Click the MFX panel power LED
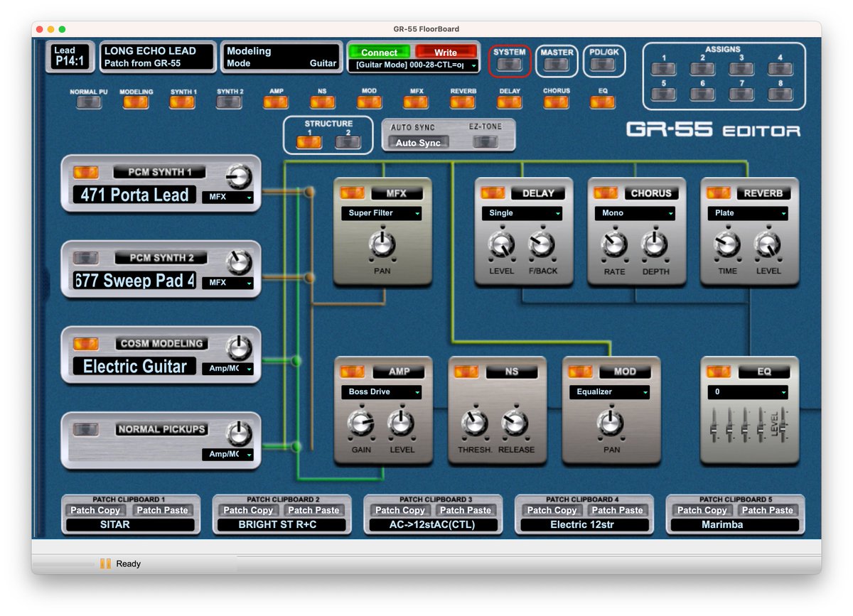The width and height of the screenshot is (853, 616). coord(353,193)
